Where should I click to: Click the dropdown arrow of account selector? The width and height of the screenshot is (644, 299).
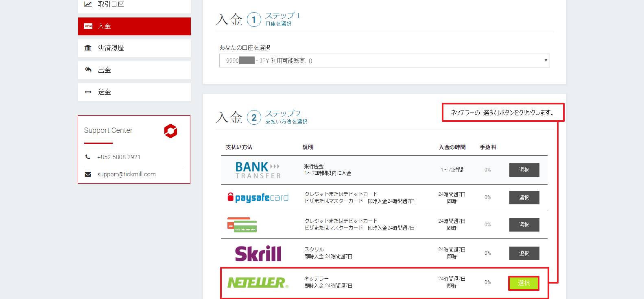[x=546, y=61]
